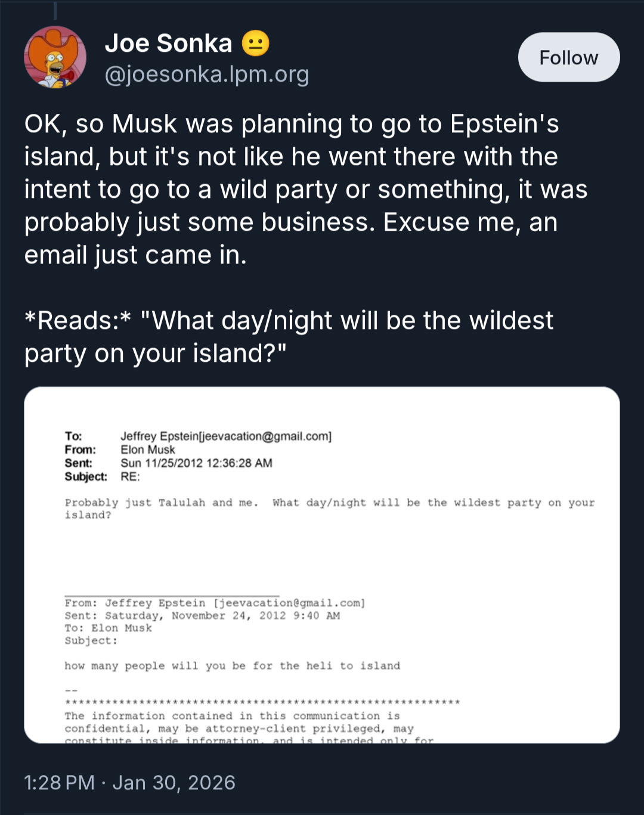Click the row of asterisks separator
This screenshot has height=815, width=644.
point(262,702)
